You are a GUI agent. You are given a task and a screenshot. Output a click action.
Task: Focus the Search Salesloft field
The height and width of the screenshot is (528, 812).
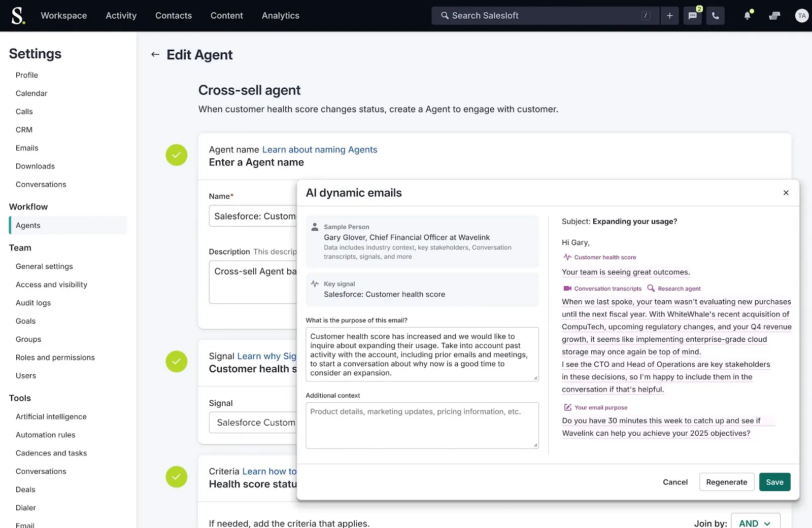(546, 16)
